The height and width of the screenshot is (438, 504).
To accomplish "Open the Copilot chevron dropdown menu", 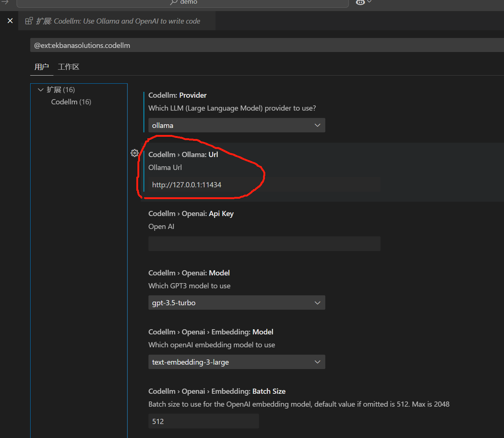I will pos(369,2).
